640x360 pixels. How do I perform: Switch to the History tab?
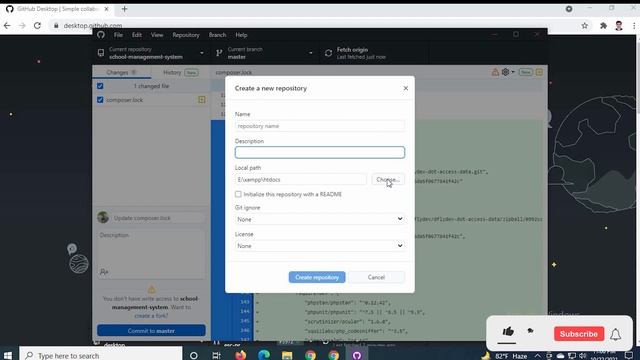pyautogui.click(x=180, y=72)
